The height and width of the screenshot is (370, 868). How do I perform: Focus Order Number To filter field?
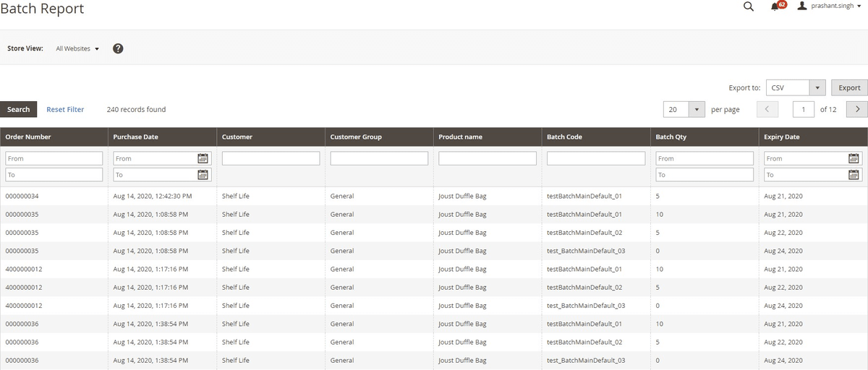tap(54, 175)
